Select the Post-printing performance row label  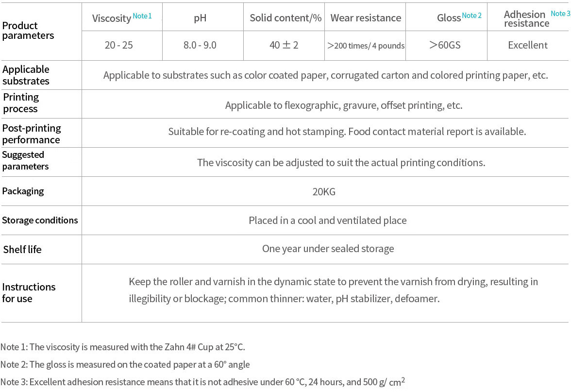coord(32,134)
